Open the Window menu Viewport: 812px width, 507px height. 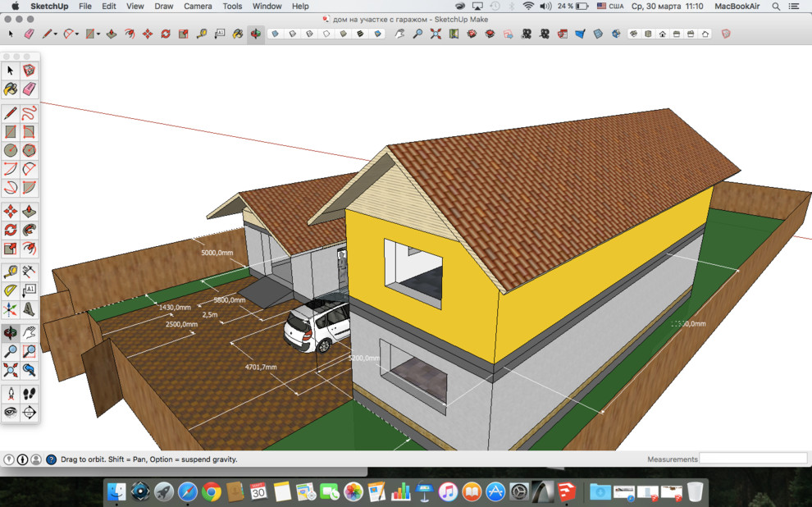pyautogui.click(x=267, y=6)
